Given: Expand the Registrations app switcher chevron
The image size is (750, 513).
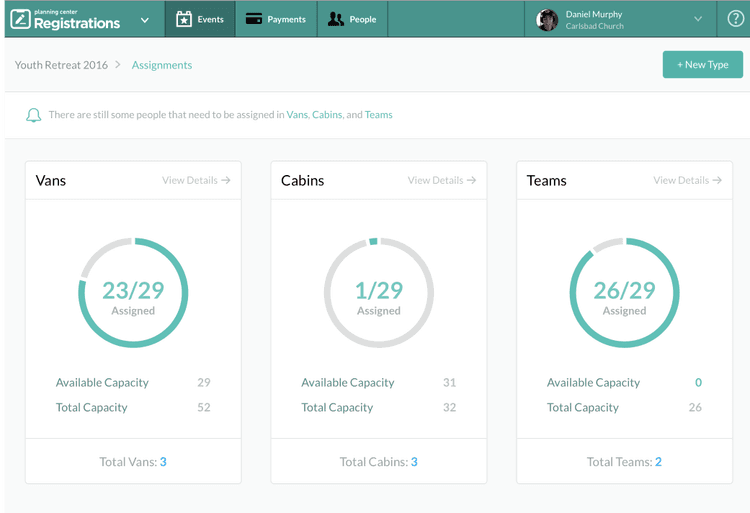Looking at the screenshot, I should (145, 20).
